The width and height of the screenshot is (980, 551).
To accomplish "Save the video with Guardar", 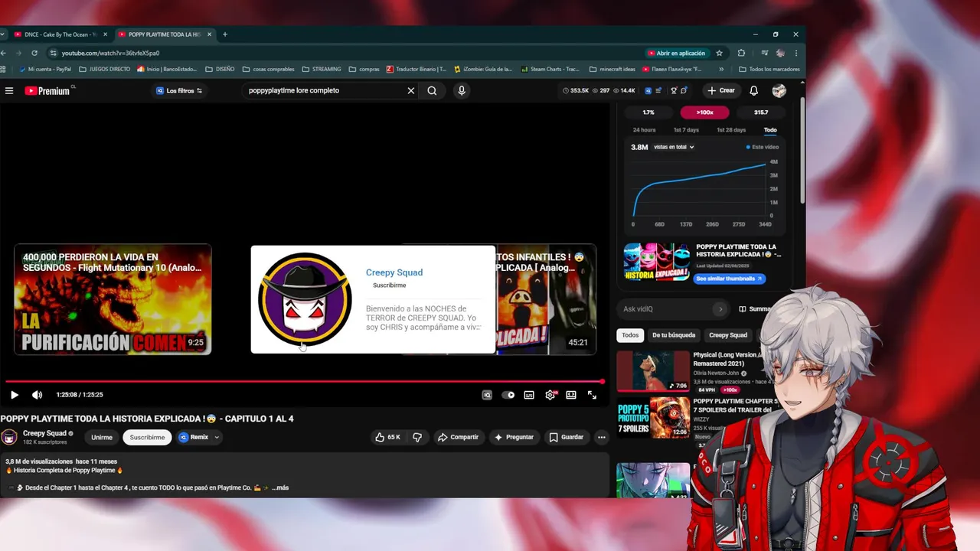I will (x=567, y=437).
